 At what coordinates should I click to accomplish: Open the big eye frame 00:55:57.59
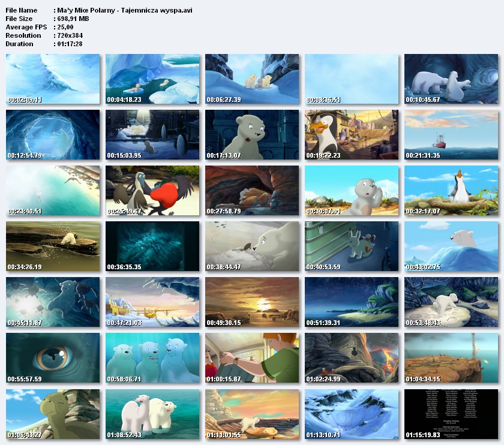53,358
